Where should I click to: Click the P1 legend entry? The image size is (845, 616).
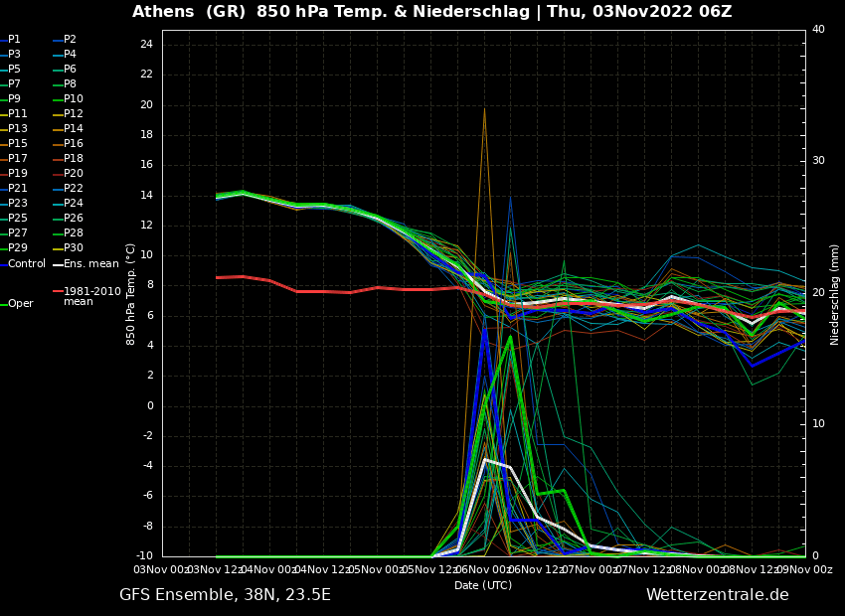(14, 40)
